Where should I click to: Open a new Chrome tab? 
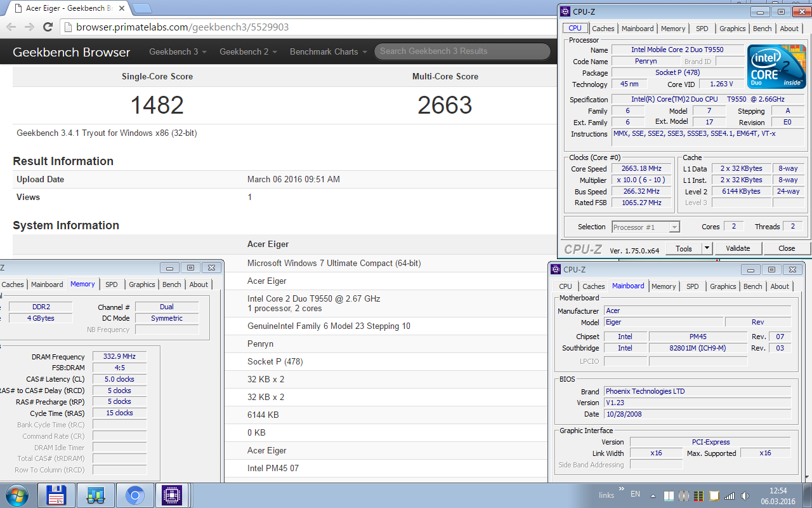(x=142, y=8)
